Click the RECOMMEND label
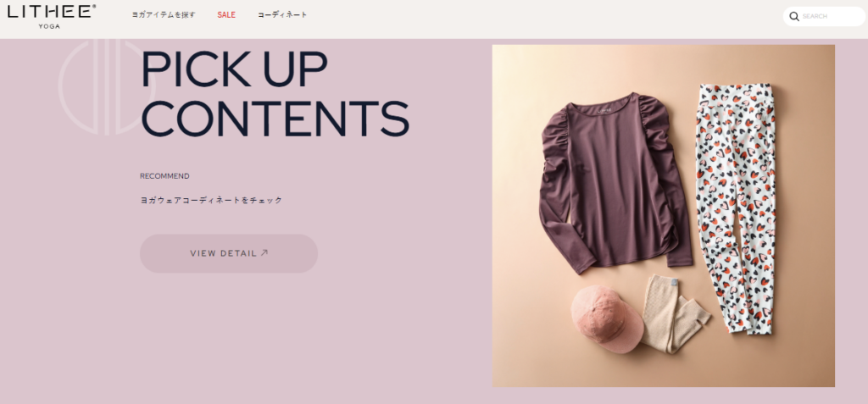Image resolution: width=868 pixels, height=404 pixels. [164, 176]
